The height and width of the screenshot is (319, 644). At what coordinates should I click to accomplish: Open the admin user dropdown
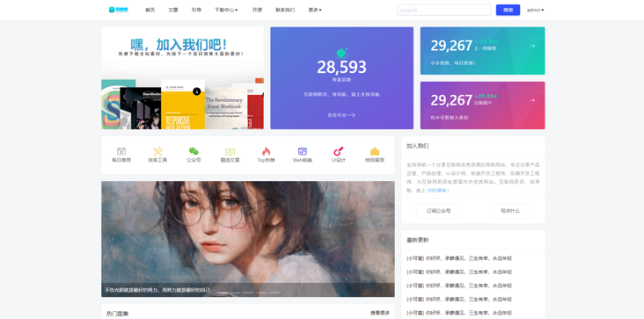click(535, 10)
